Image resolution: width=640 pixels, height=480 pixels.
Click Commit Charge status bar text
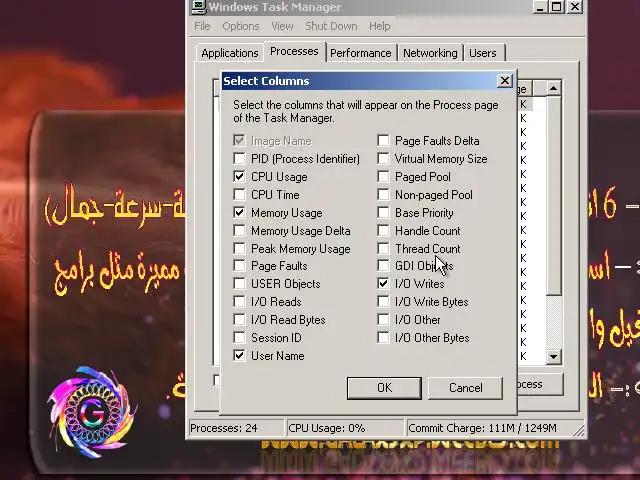point(482,428)
